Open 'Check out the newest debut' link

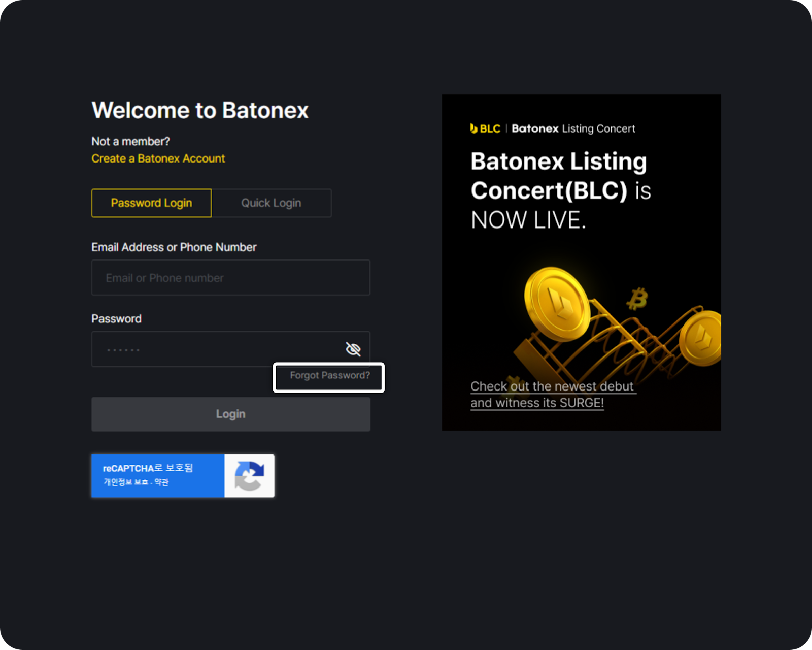click(x=553, y=395)
